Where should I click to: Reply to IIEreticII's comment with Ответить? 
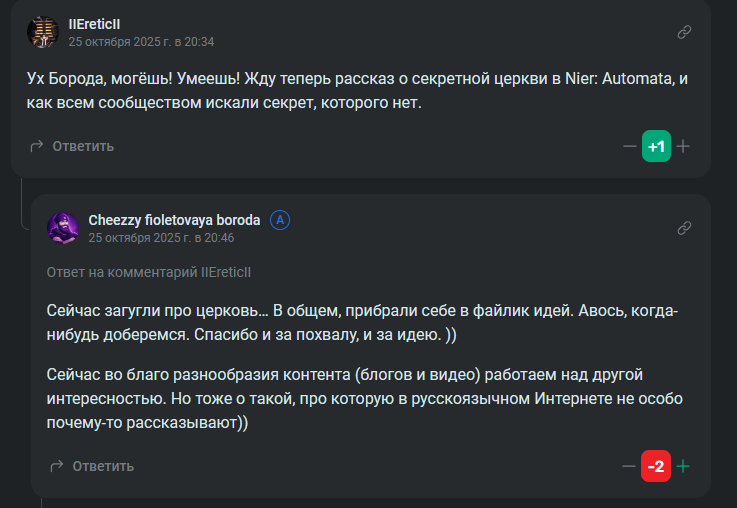coord(72,146)
